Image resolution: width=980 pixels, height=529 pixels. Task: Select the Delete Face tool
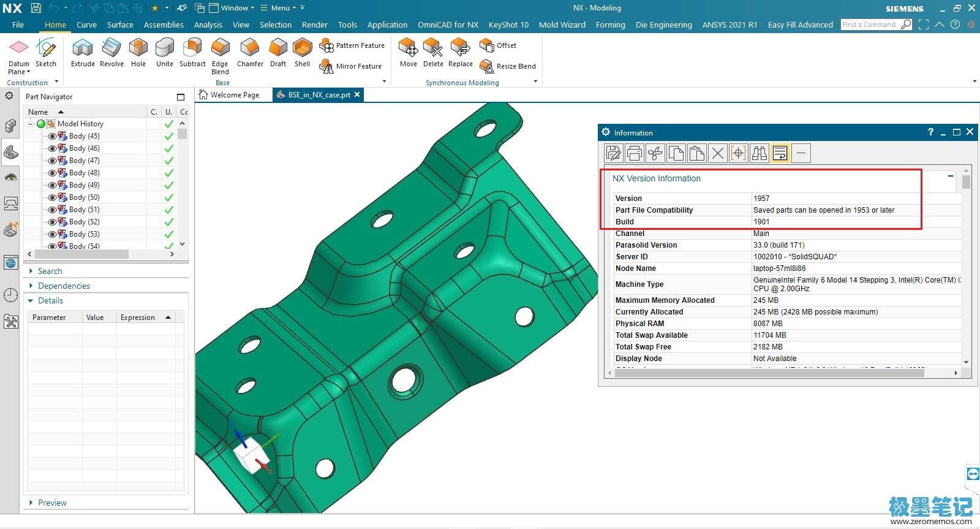click(433, 53)
